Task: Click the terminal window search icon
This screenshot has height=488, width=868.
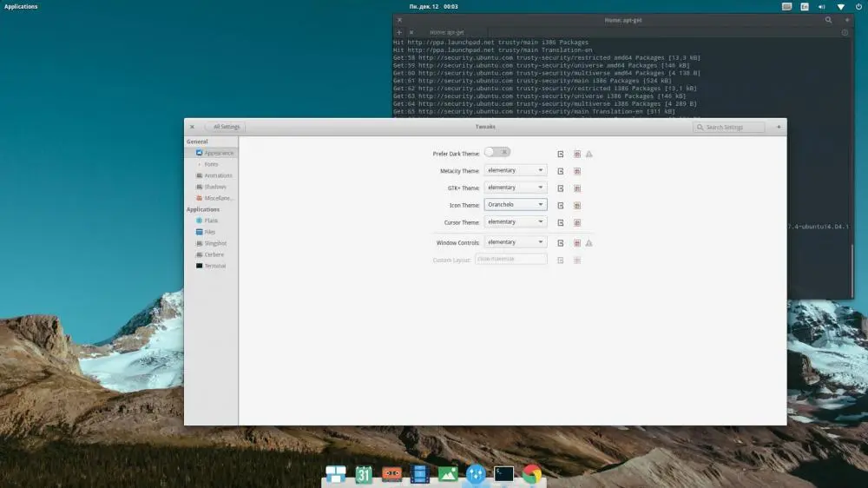Action: [x=829, y=20]
